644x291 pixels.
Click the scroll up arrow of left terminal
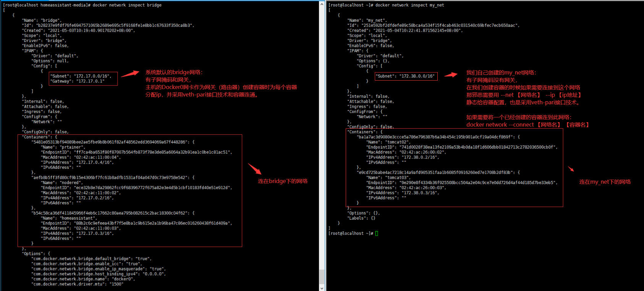(322, 4)
